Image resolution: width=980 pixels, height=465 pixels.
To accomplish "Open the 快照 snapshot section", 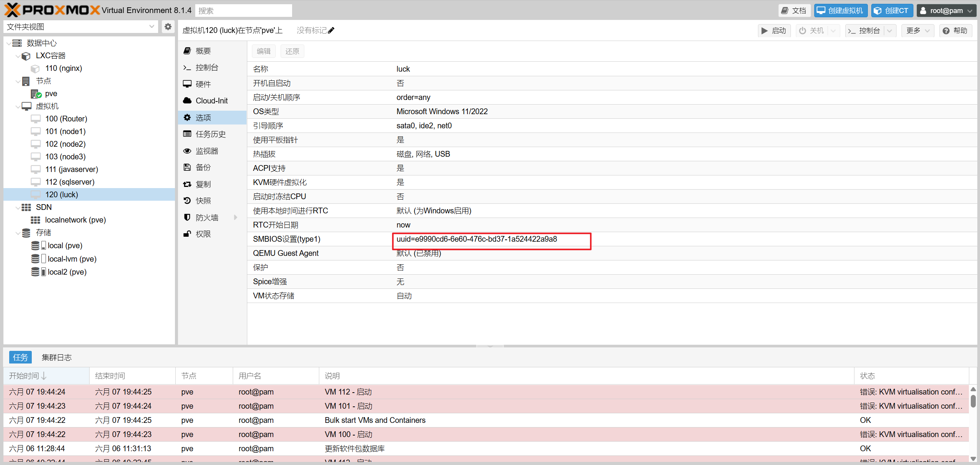I will (x=203, y=201).
